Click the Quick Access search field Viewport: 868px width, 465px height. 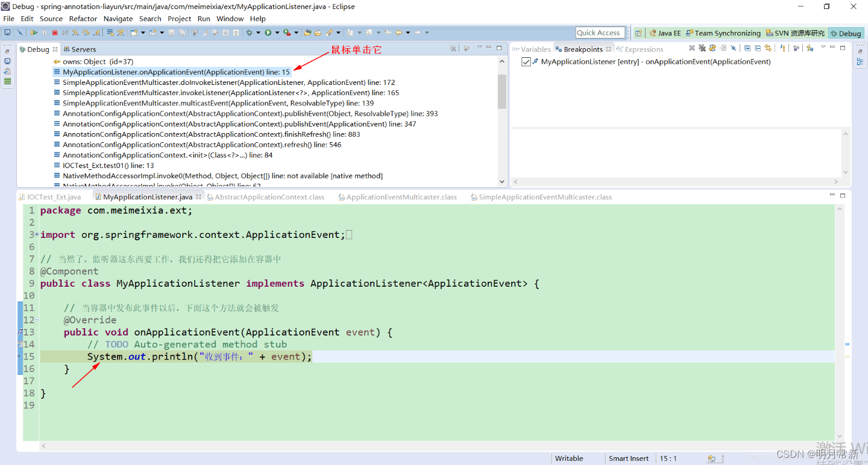tap(600, 33)
